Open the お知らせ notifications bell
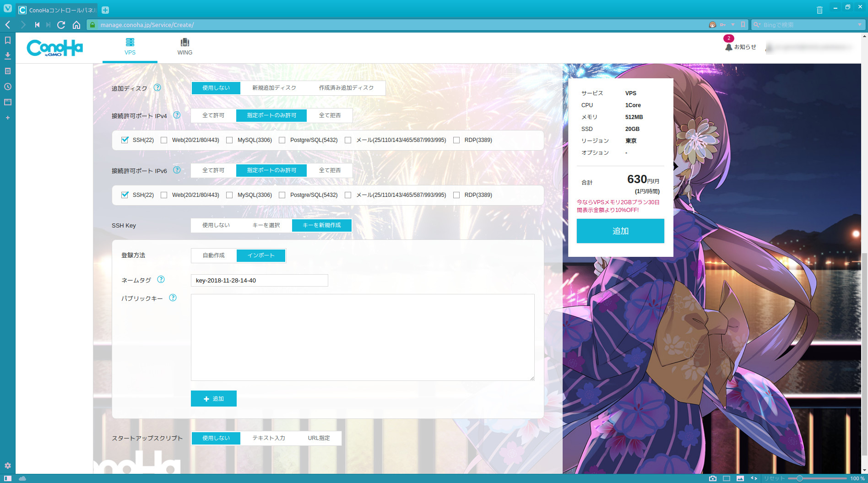 tap(740, 47)
